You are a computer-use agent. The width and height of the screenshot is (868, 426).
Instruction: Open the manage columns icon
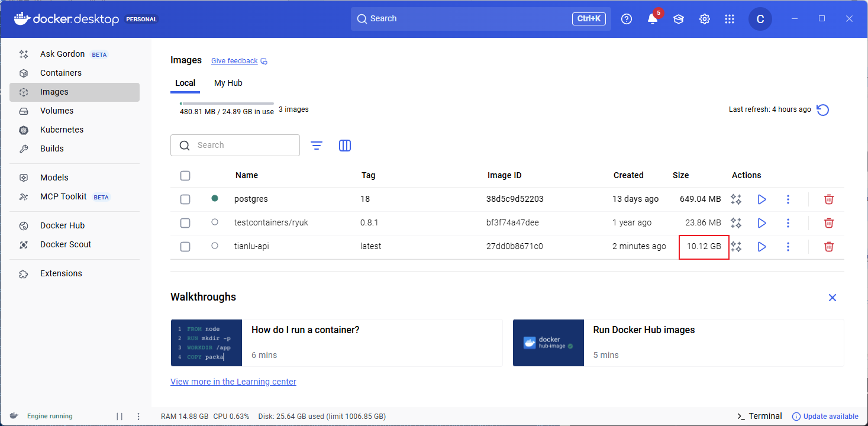click(345, 146)
